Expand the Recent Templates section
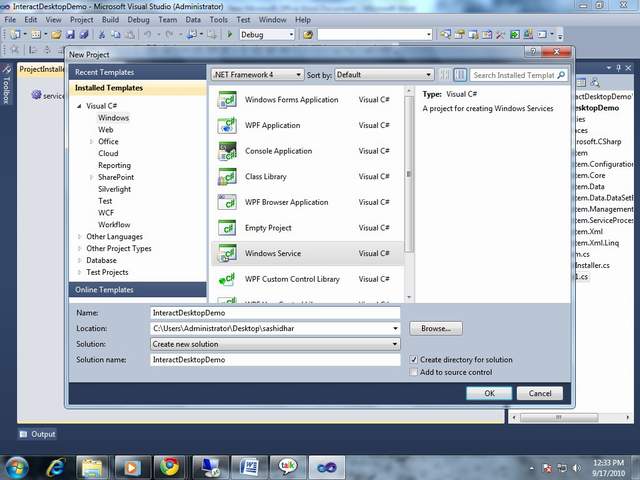Screen dimensions: 640x480 [x=138, y=72]
